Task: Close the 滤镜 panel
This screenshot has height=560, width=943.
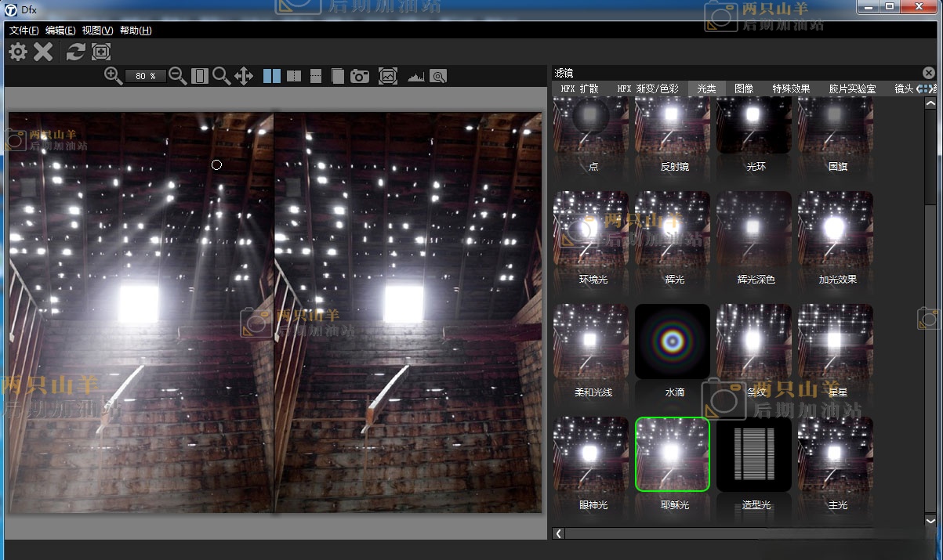Action: [929, 73]
